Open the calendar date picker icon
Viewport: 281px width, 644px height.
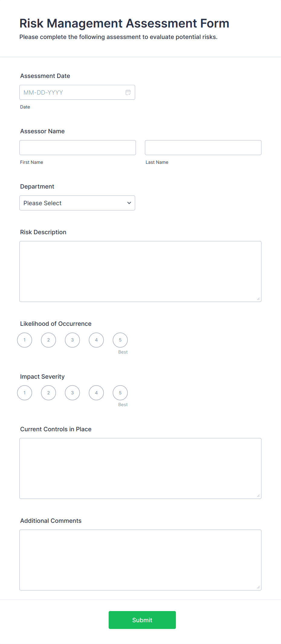(128, 92)
